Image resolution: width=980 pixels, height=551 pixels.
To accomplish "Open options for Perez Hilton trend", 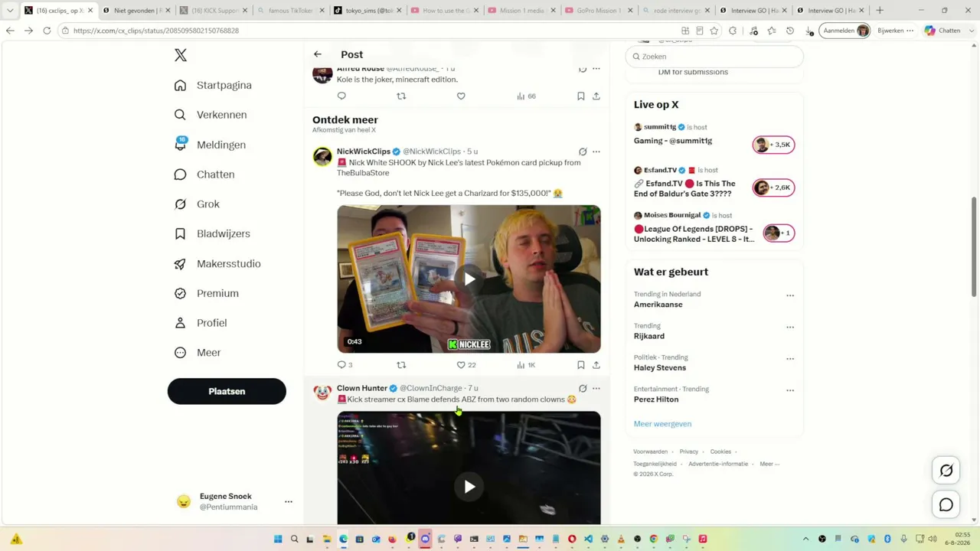I will [x=790, y=390].
